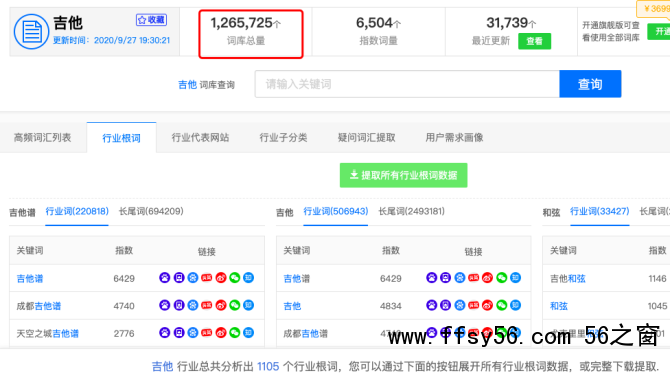The width and height of the screenshot is (670, 380).
Task: Click the 更新时间 2020/9/27 19:30:21 text
Action: 112,40
